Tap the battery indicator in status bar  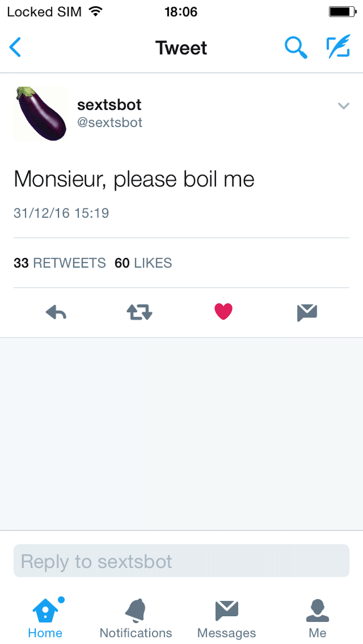click(x=342, y=12)
